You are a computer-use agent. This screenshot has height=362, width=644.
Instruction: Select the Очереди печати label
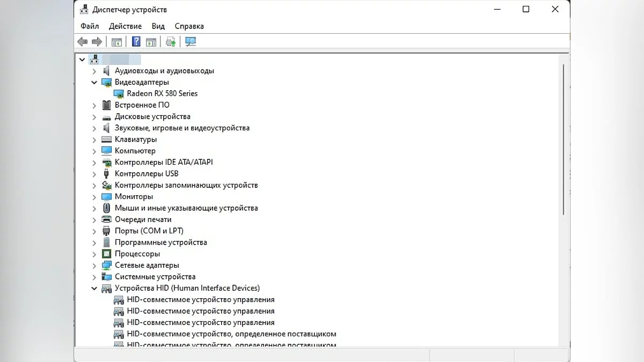click(x=143, y=219)
